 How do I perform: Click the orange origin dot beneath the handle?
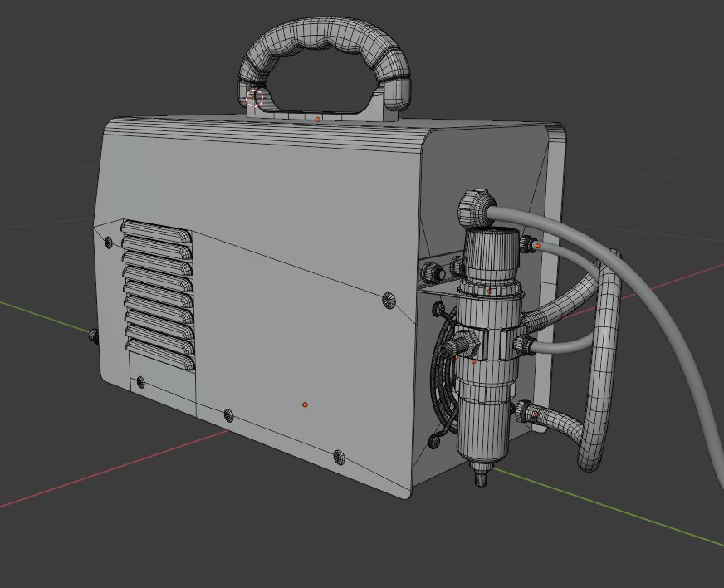click(x=317, y=120)
